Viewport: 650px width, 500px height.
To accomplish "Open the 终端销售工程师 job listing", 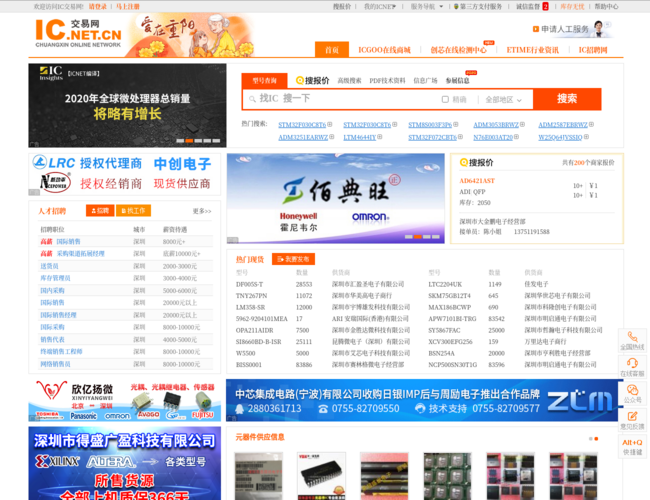I will coord(61,351).
